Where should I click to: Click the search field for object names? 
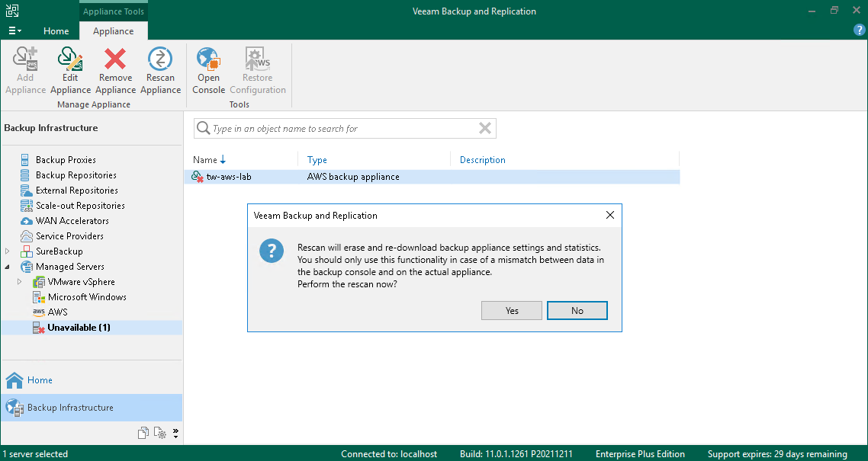tap(344, 128)
